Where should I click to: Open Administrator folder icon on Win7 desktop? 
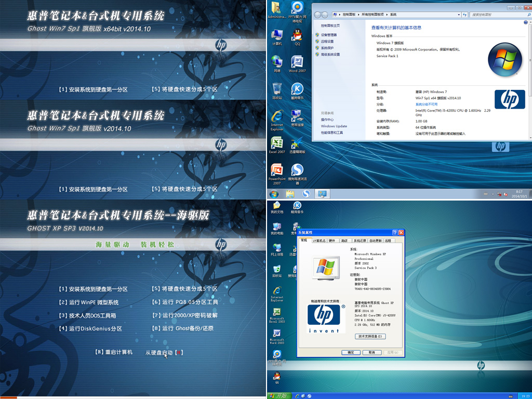point(277,10)
